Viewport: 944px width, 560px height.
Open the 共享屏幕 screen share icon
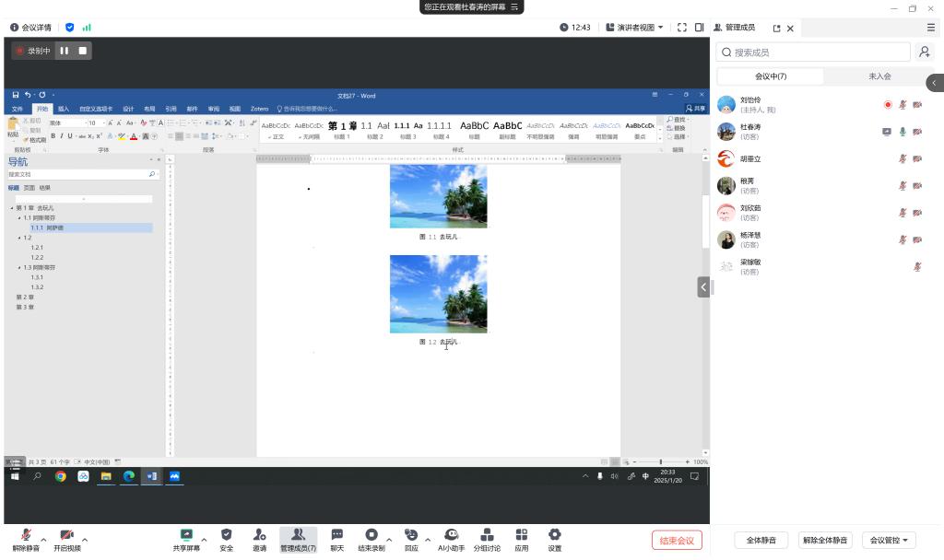click(x=186, y=535)
